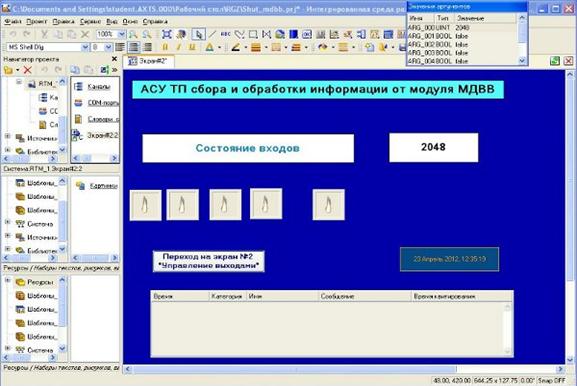
Task: Click the scissors cut icon
Action: click(44, 35)
